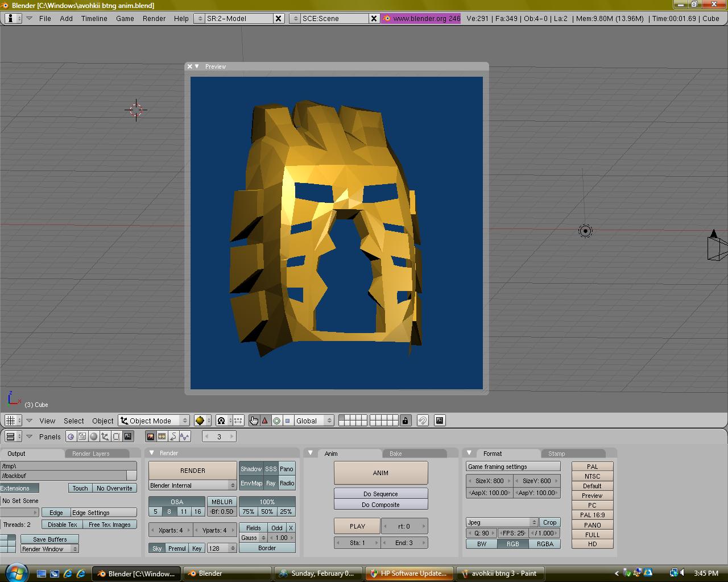Expand the Jpeg file format dropdown
728x582 pixels.
pos(502,522)
